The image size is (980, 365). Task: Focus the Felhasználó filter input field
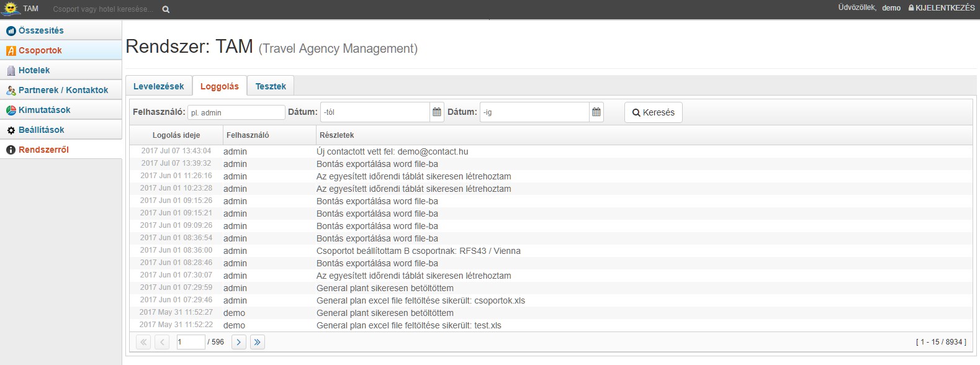(236, 112)
